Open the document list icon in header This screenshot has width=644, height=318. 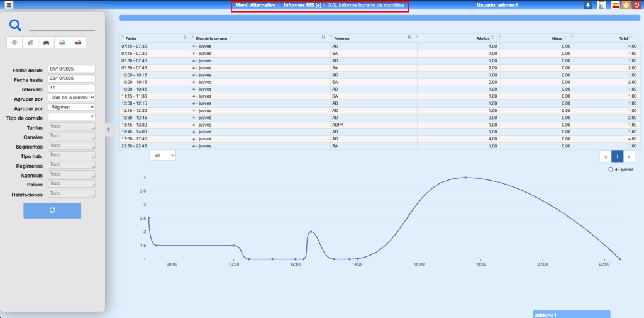[x=601, y=5]
